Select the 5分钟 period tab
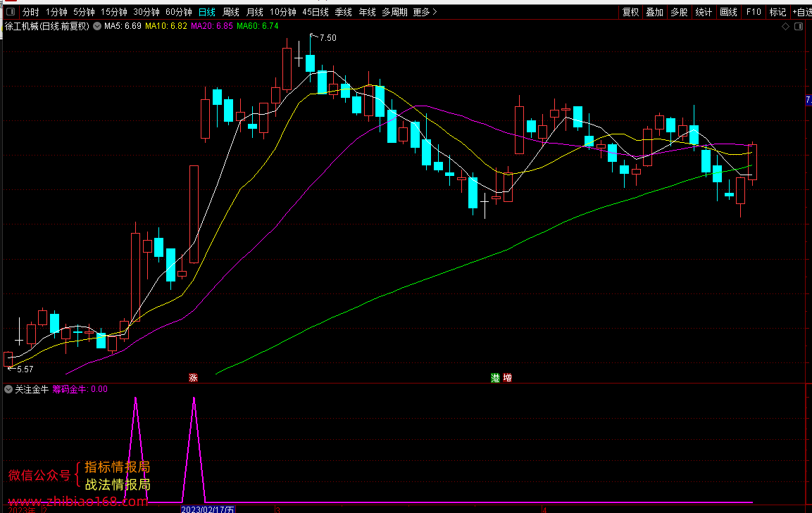Screen dimensions: 812x513 coord(84,12)
